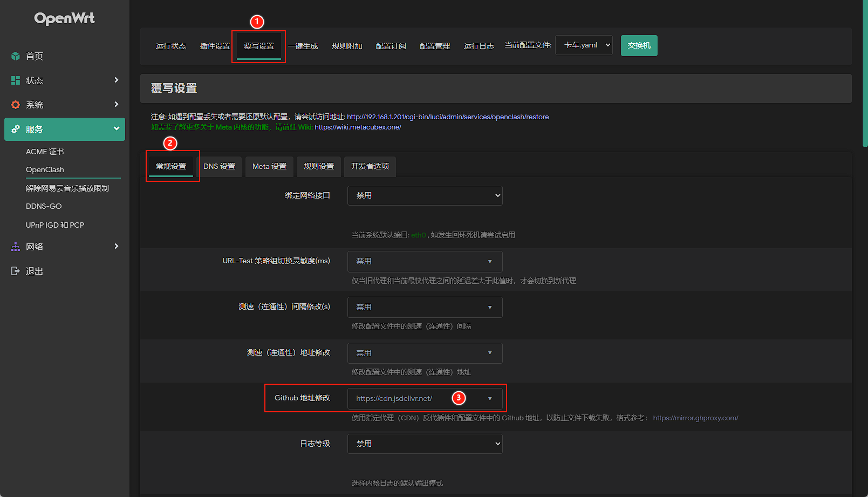Expand the 网络 menu chevron
The width and height of the screenshot is (868, 497).
coord(116,246)
